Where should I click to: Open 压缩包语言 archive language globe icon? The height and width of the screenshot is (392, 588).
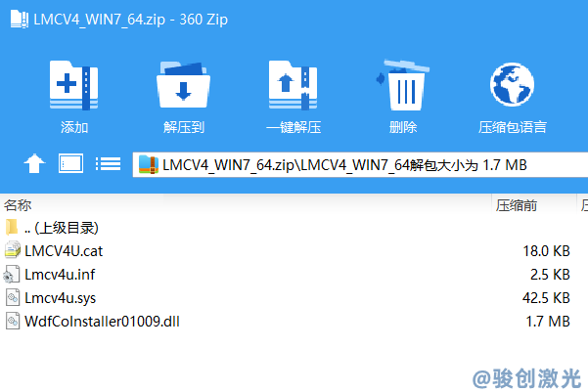512,85
